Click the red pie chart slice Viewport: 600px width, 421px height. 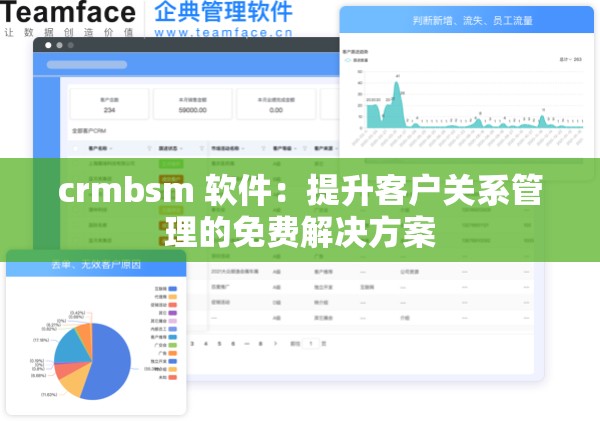[68, 370]
